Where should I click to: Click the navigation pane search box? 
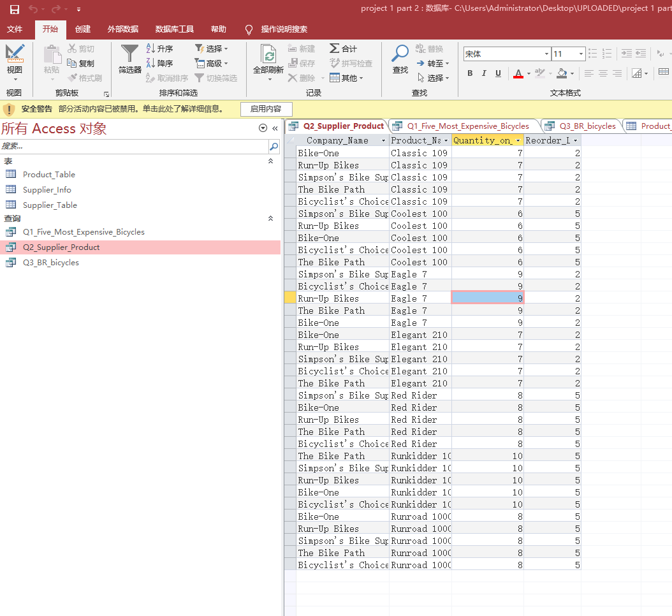[x=134, y=146]
